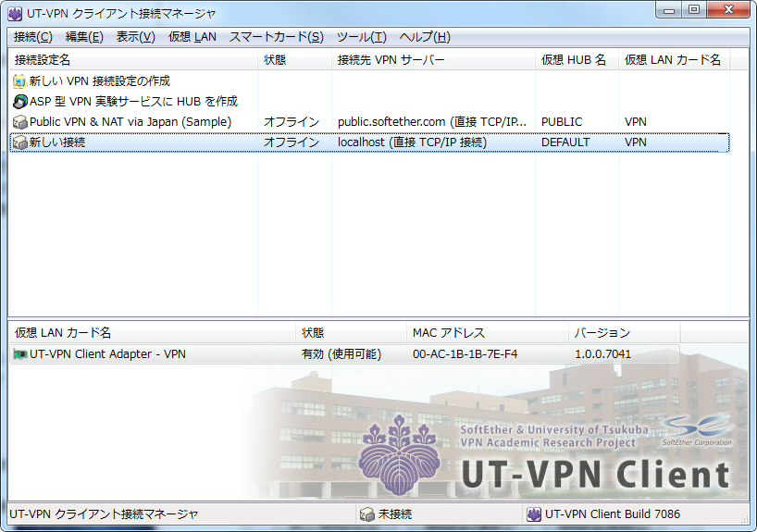
Task: Open the スマートカード(S) menu
Action: pyautogui.click(x=276, y=37)
